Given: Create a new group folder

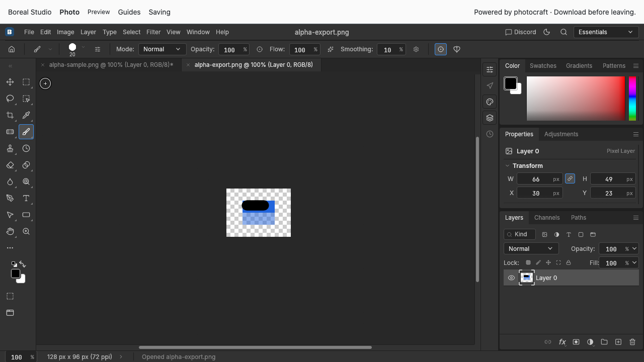Looking at the screenshot, I should coord(604,342).
